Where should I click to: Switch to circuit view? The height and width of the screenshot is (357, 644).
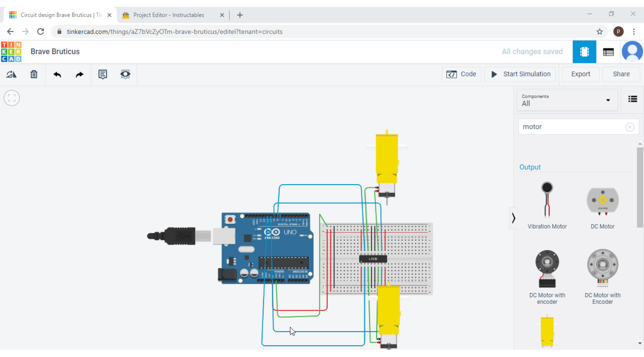click(x=584, y=52)
